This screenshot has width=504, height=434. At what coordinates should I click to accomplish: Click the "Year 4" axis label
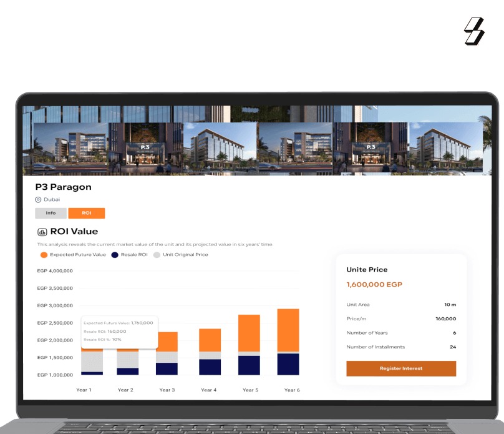pos(208,390)
